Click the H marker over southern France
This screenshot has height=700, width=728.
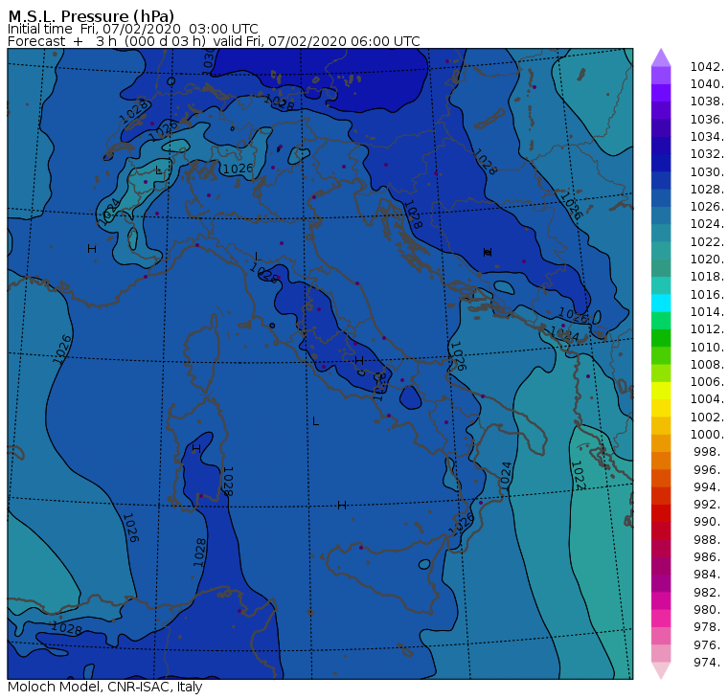(92, 249)
